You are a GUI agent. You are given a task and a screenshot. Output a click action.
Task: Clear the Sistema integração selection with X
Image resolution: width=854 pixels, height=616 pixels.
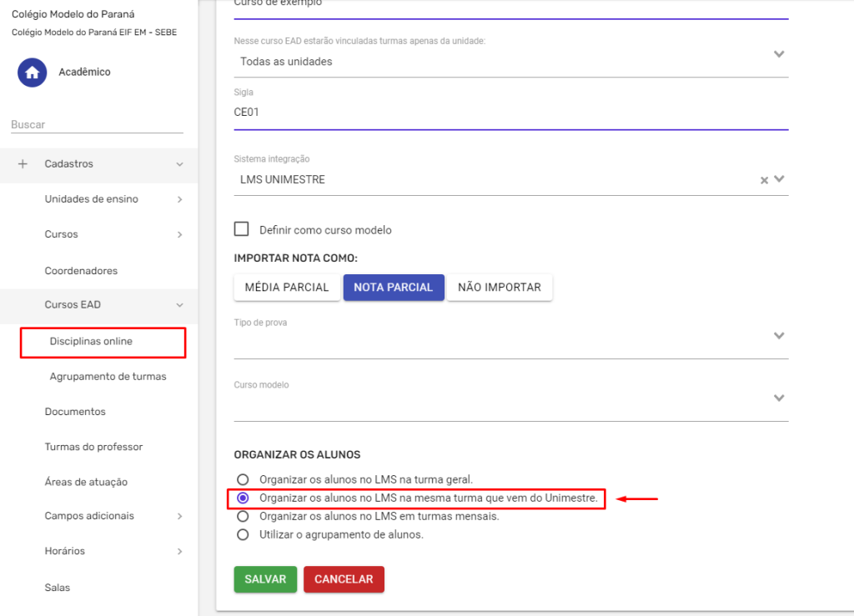tap(764, 180)
